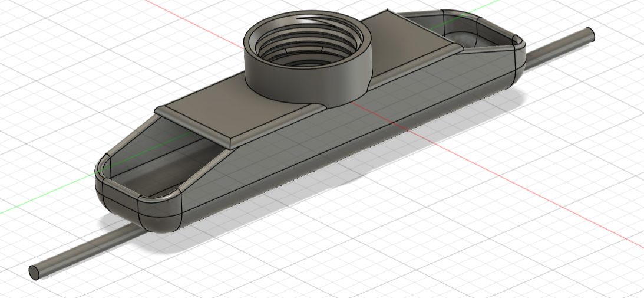Viewport: 644px width, 298px height.
Task: Select the far right tip of the rod
Action: 590,34
